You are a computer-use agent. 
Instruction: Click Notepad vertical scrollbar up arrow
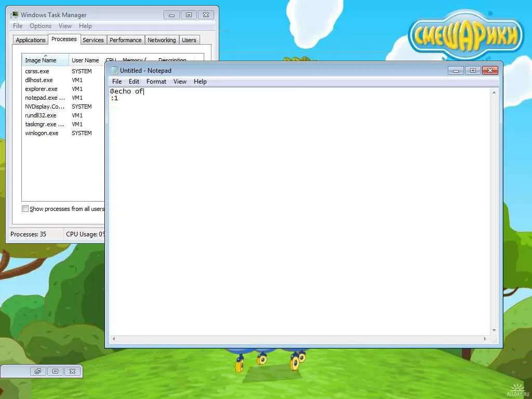[x=494, y=92]
